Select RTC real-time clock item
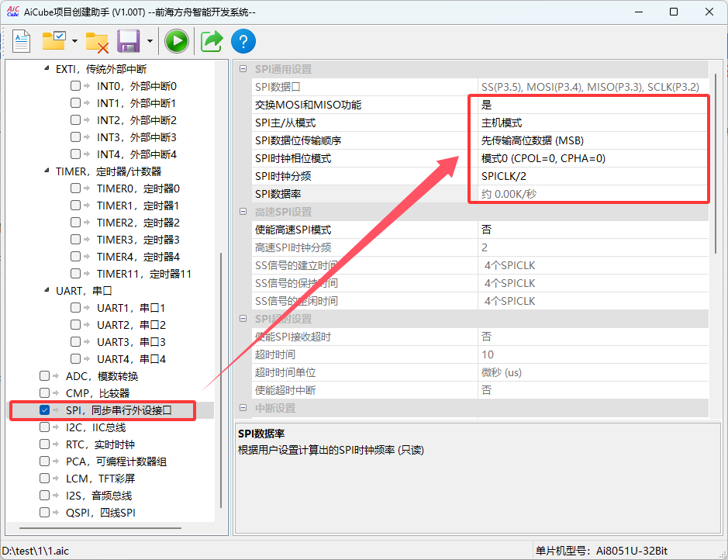The height and width of the screenshot is (560, 728). coord(100,444)
